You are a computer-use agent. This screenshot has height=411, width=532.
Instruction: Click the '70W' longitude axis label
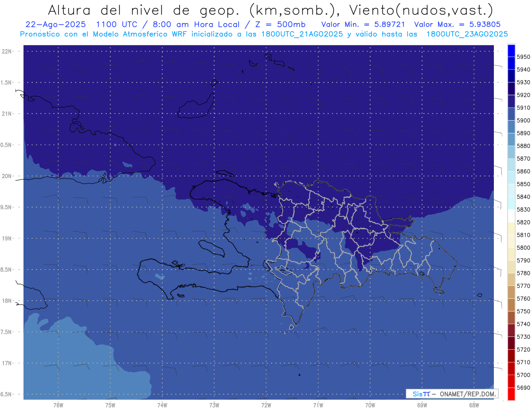[370, 405]
